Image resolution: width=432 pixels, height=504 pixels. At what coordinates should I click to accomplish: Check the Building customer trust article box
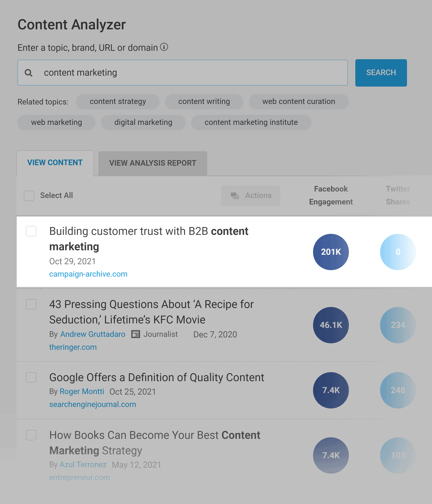[31, 231]
